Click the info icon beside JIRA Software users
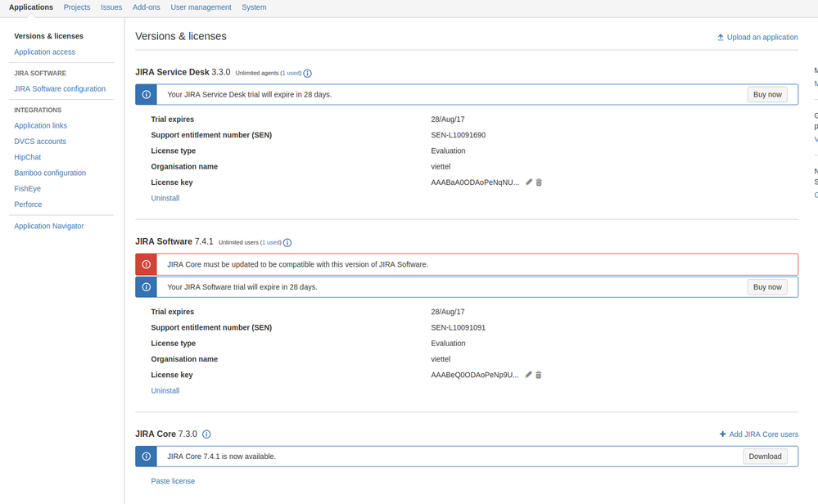The width and height of the screenshot is (818, 504). click(x=287, y=243)
